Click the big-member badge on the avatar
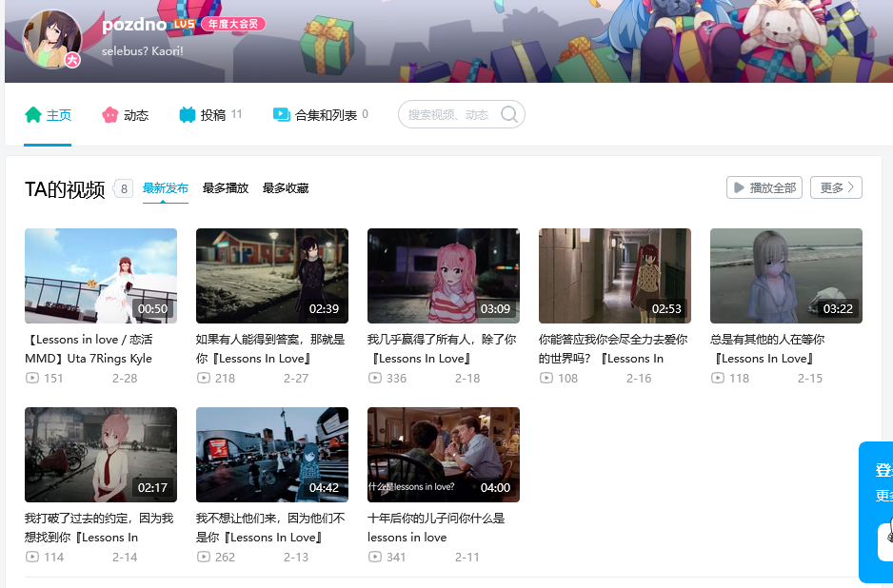 click(x=72, y=60)
